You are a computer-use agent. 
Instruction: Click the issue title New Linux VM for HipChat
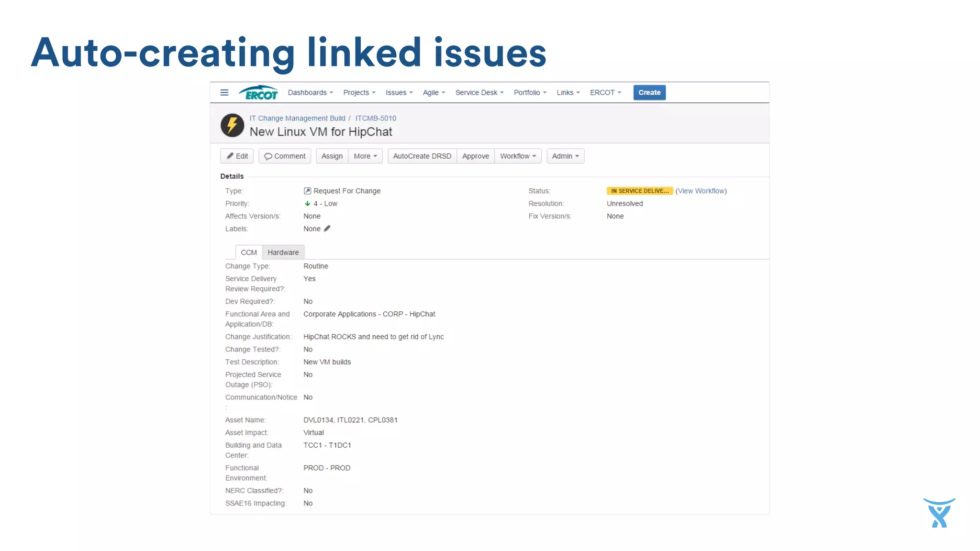[x=321, y=132]
